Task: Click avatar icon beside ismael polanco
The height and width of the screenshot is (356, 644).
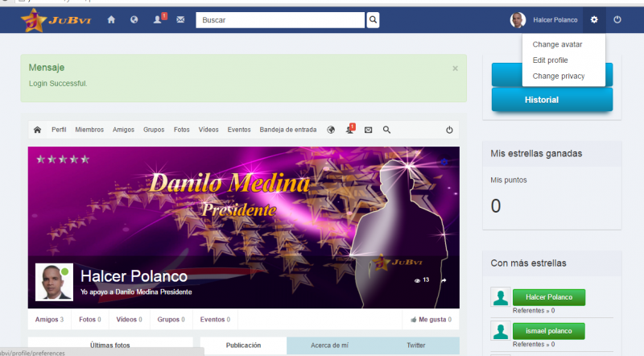Action: click(x=500, y=331)
